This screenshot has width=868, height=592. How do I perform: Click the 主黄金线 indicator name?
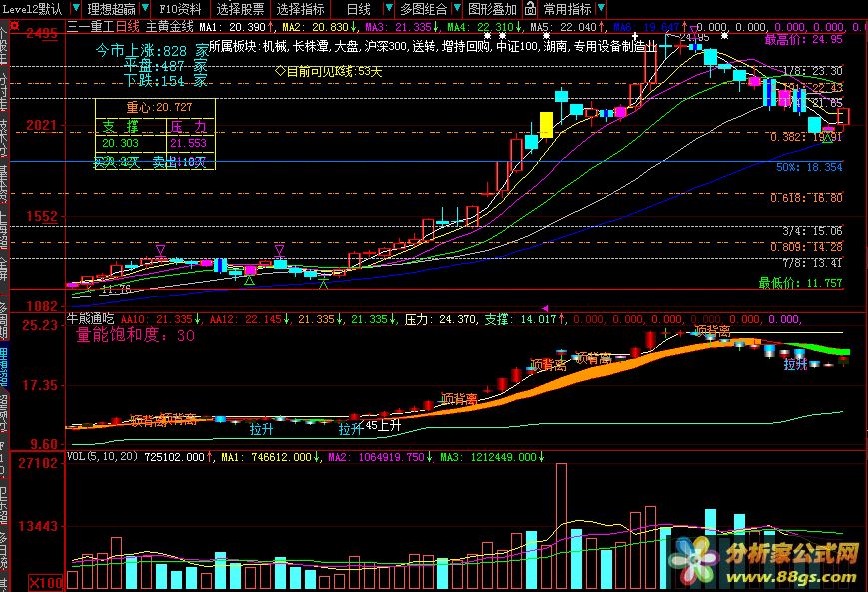[x=170, y=26]
